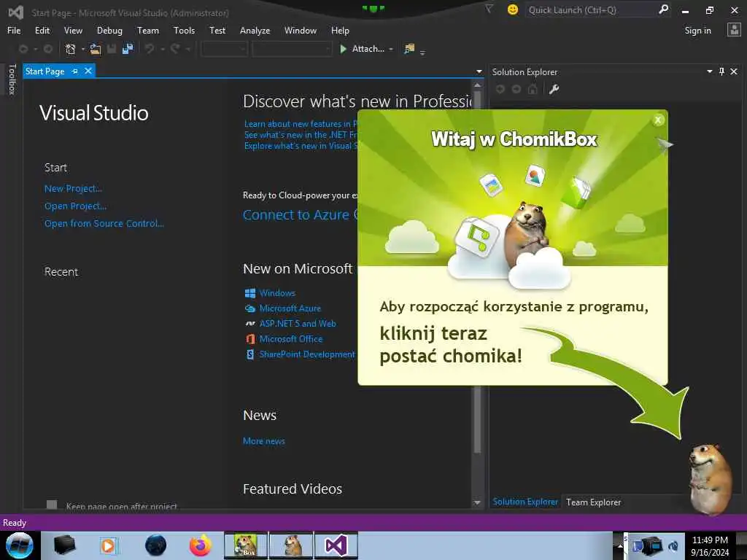Screen dimensions: 747x560
Task: Toggle pin on the Start Page tab
Action: click(75, 71)
